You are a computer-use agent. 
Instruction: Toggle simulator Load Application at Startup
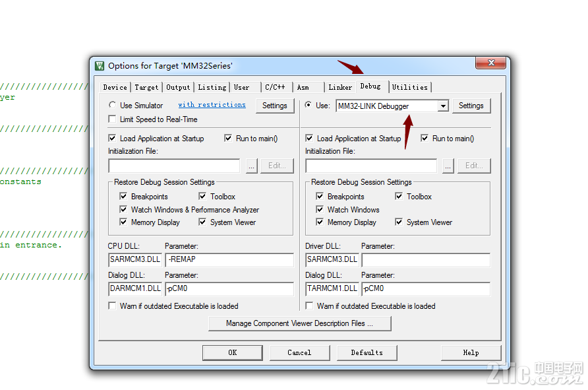(x=112, y=138)
